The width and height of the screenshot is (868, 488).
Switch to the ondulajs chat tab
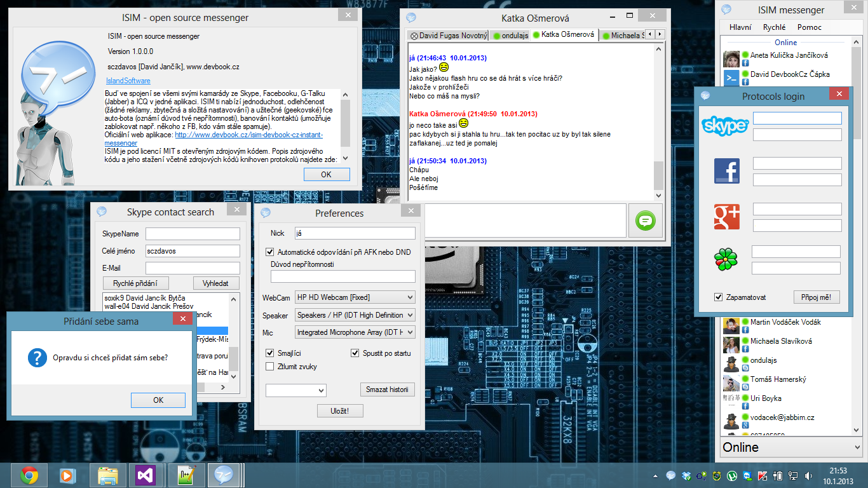[x=510, y=36]
